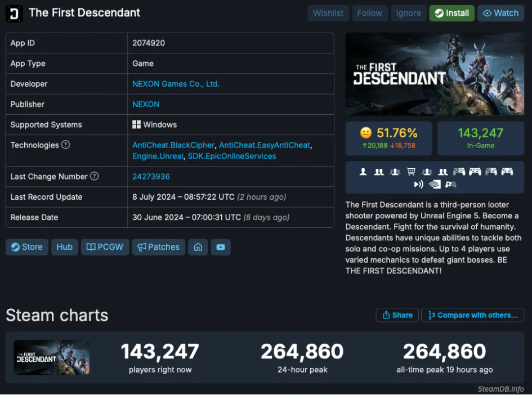Open the PCGW wiki link
Viewport: 532px width, 395px height.
[105, 247]
